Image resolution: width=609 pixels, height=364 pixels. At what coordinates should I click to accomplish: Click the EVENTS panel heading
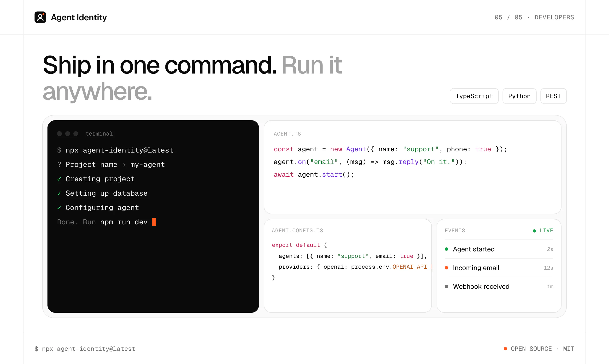(x=455, y=231)
